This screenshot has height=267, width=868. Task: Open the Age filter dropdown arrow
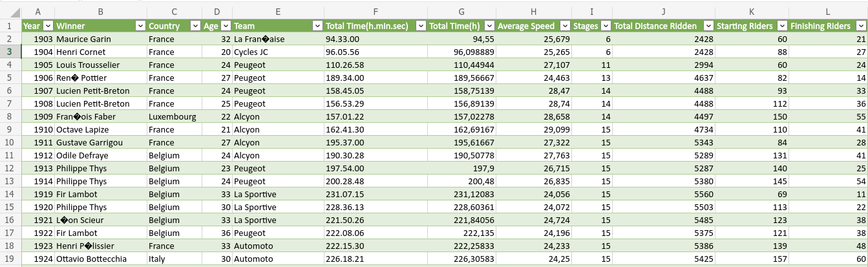(x=226, y=26)
